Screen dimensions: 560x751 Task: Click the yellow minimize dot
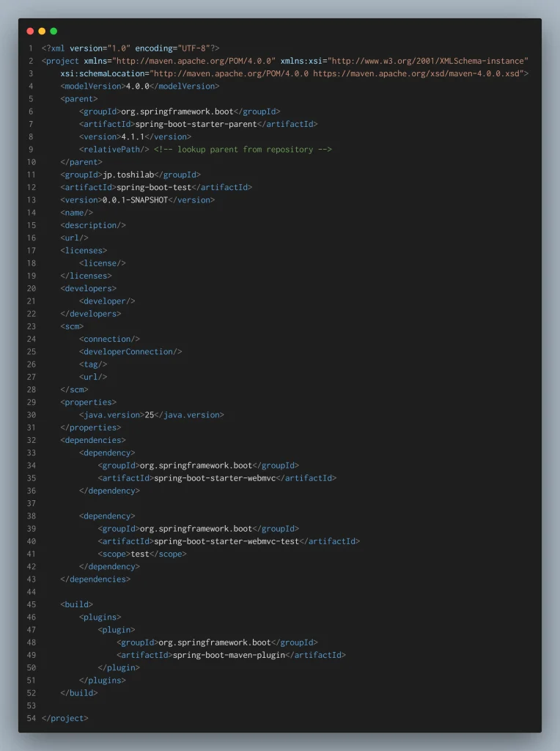pyautogui.click(x=42, y=31)
